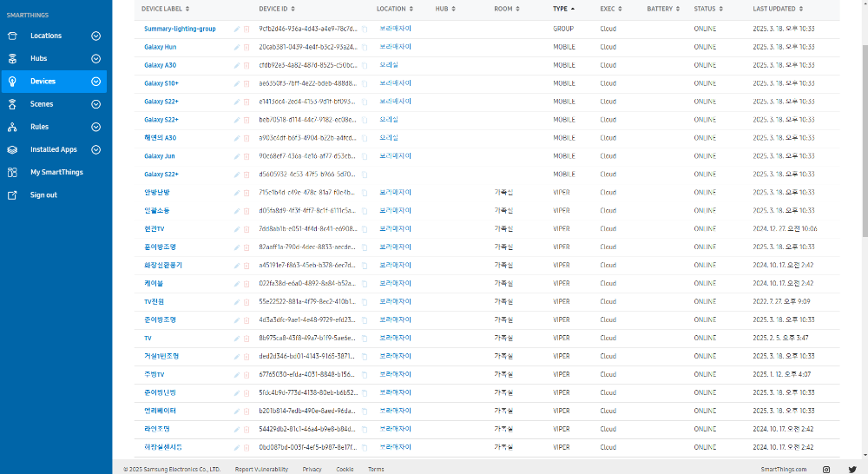The image size is (868, 474).
Task: Sort table by EXEC column header
Action: coord(610,9)
